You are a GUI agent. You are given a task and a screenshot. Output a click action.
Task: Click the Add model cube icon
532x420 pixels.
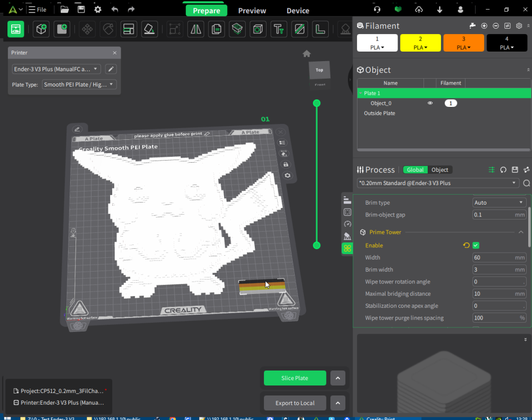point(41,29)
